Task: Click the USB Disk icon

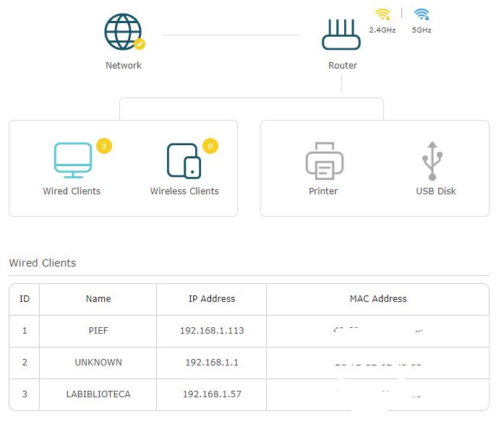Action: (x=432, y=160)
